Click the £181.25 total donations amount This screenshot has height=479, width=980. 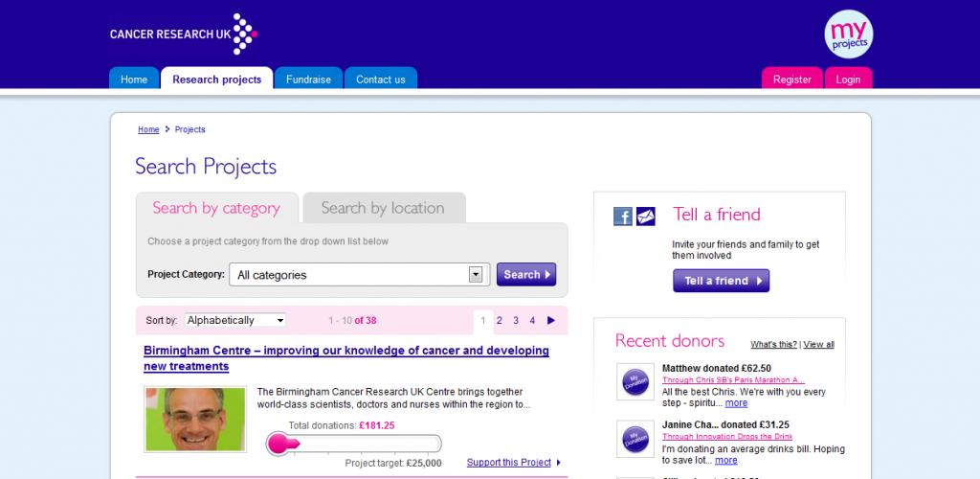point(376,425)
